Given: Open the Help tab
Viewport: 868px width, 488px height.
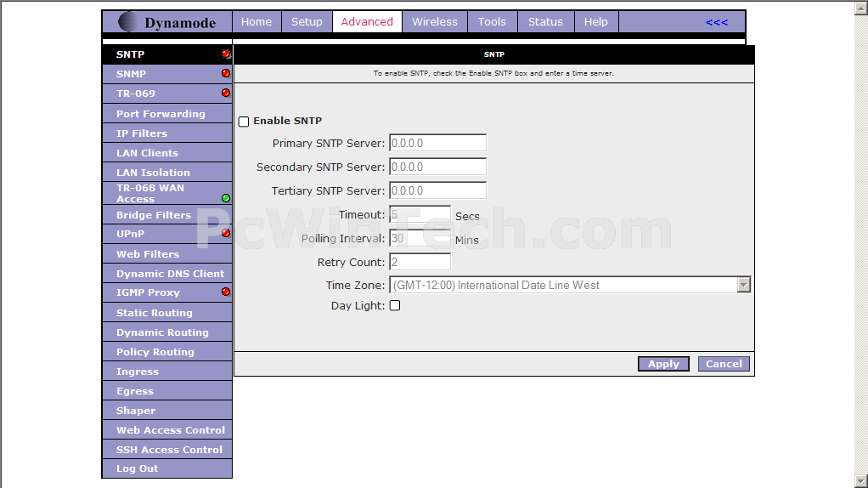Looking at the screenshot, I should 595,21.
